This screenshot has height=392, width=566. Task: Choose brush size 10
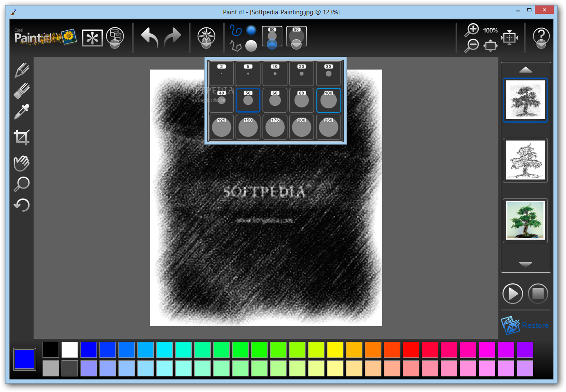(x=275, y=73)
